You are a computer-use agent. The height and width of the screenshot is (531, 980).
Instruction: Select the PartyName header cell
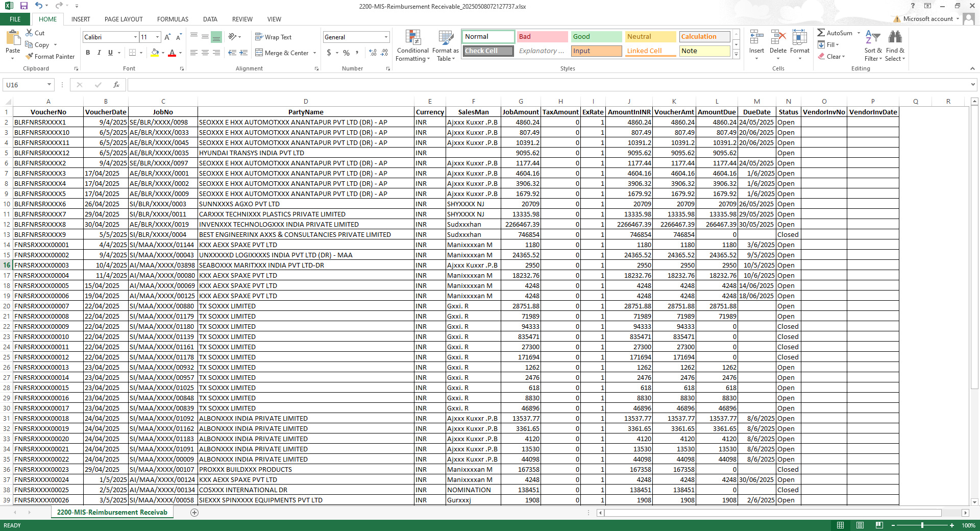point(306,112)
